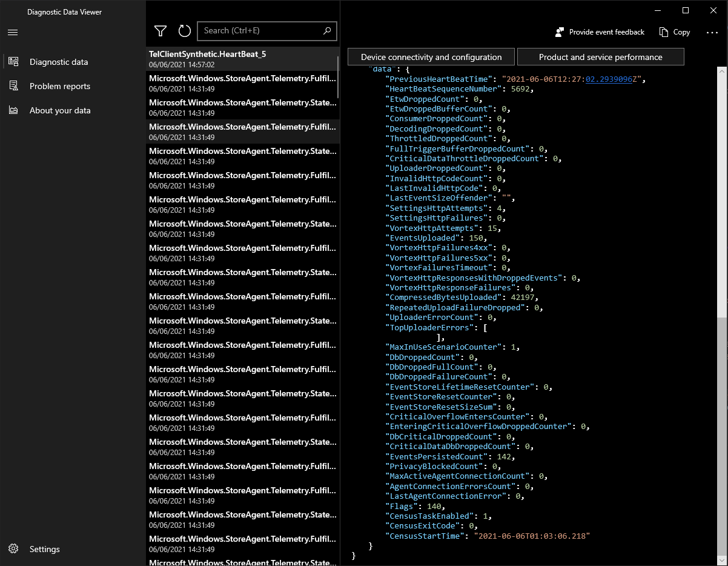The image size is (728, 566).
Task: Open Problem reports page
Action: pyautogui.click(x=60, y=86)
